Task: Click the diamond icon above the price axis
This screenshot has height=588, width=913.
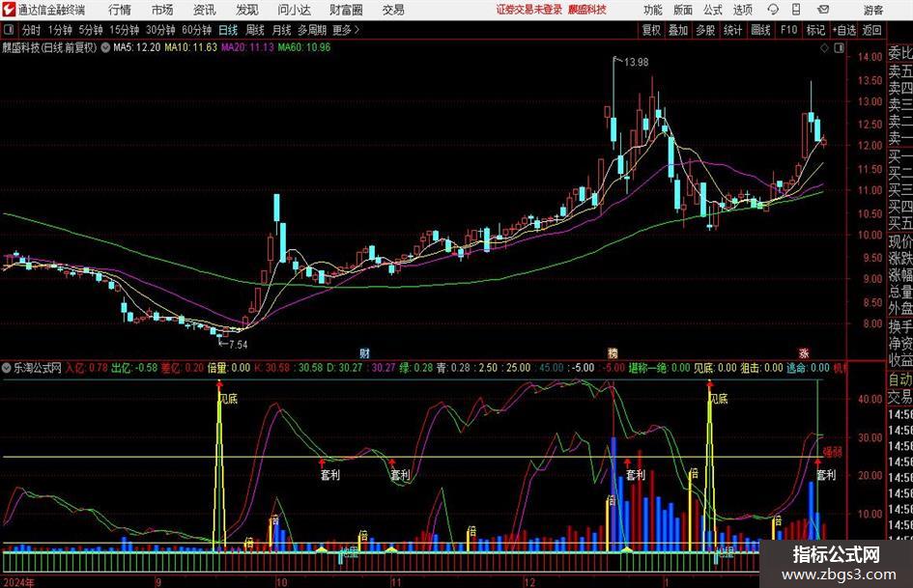Action: tap(824, 48)
